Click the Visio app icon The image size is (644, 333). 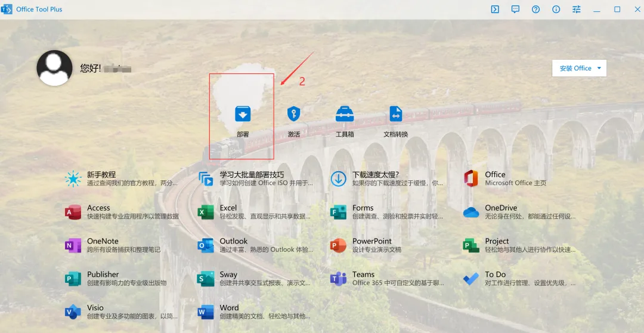click(73, 312)
